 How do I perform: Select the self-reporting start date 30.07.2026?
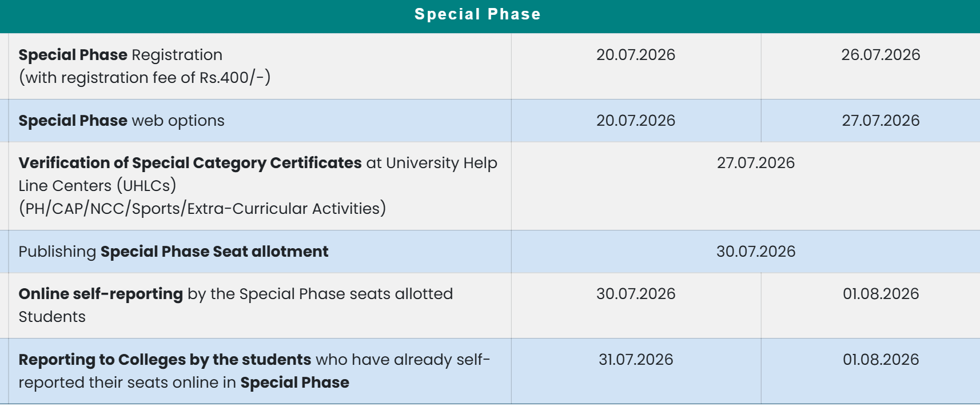636,294
